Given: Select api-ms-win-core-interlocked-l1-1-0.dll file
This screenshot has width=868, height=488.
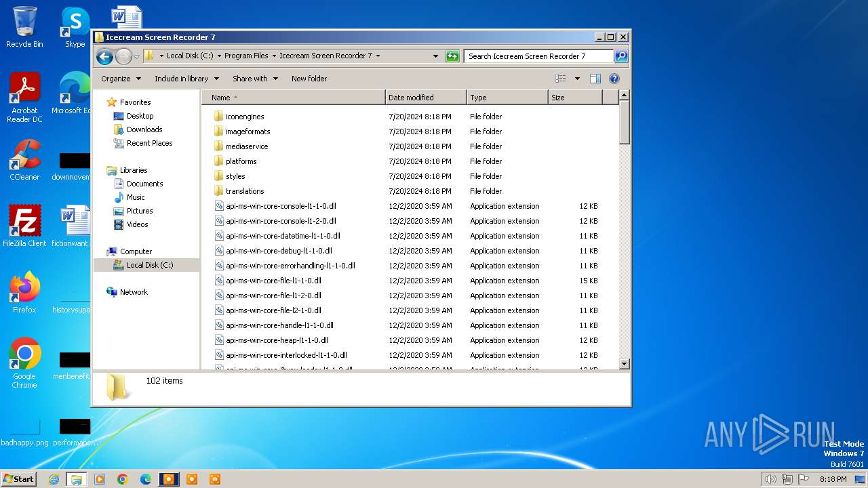Looking at the screenshot, I should tap(286, 355).
